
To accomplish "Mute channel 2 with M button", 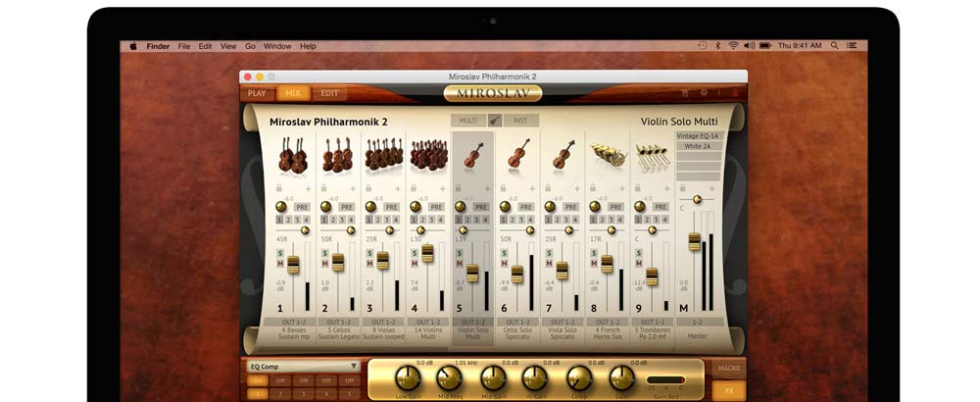I will [325, 263].
